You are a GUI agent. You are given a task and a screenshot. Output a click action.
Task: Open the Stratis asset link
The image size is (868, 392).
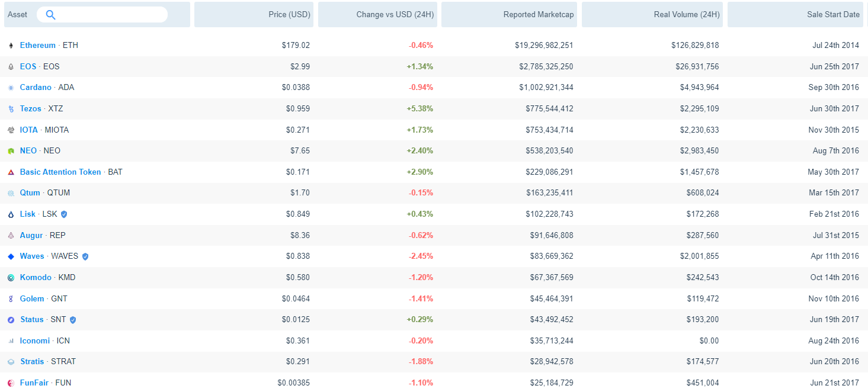[x=32, y=361]
